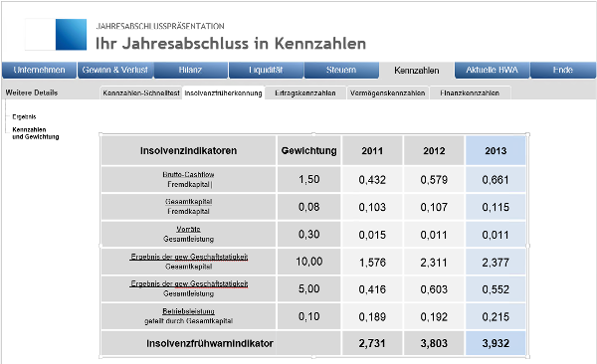Click the 2011 column header
The height and width of the screenshot is (364, 597).
click(372, 151)
